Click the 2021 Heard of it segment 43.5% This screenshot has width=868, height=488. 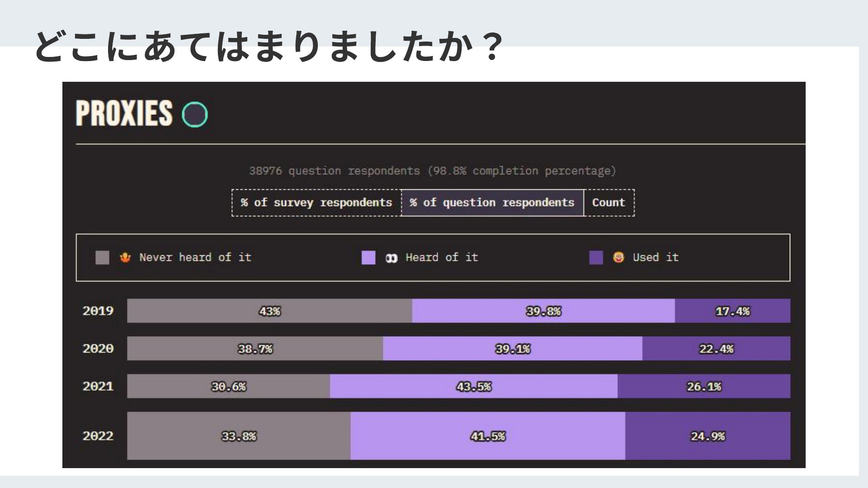coord(474,386)
